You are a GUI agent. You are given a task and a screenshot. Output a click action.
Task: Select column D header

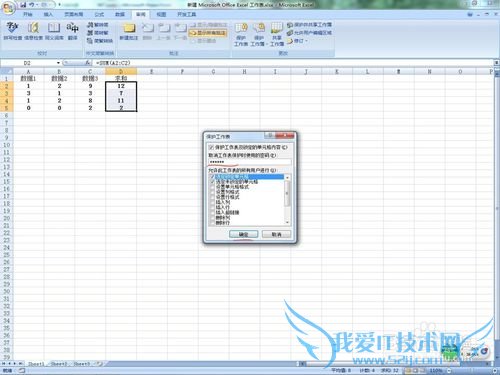point(121,71)
